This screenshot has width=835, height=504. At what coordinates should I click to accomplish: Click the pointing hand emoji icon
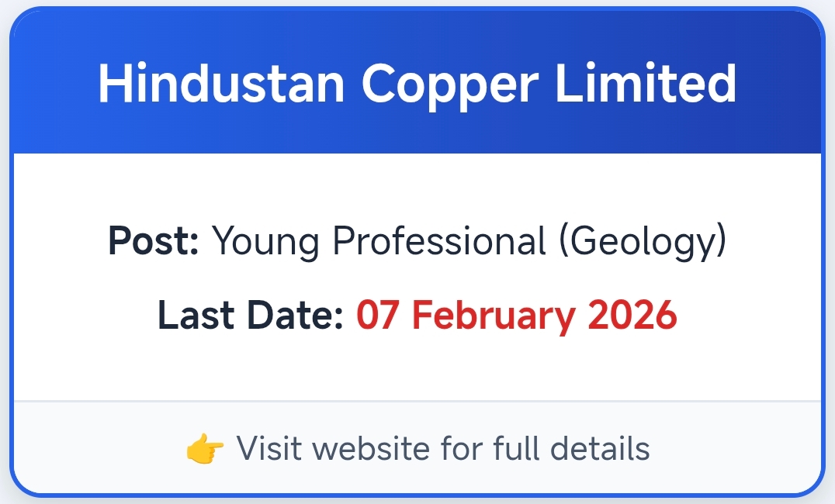pos(205,449)
